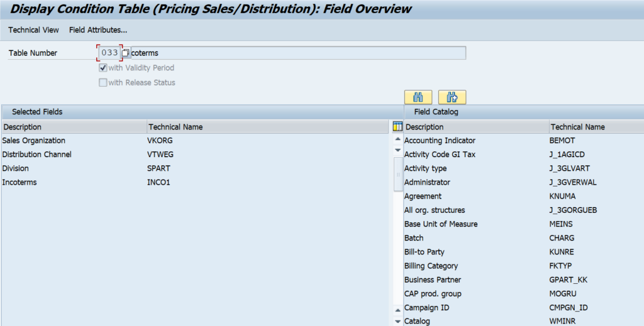Toggle the 'with Validity Period' checkbox

[x=103, y=68]
